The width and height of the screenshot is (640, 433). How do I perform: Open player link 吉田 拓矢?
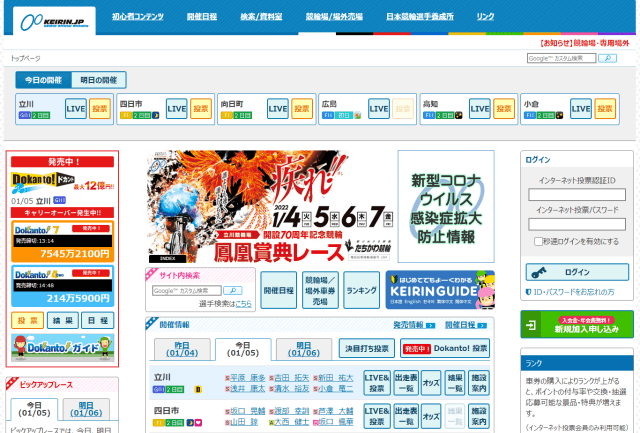(x=291, y=378)
